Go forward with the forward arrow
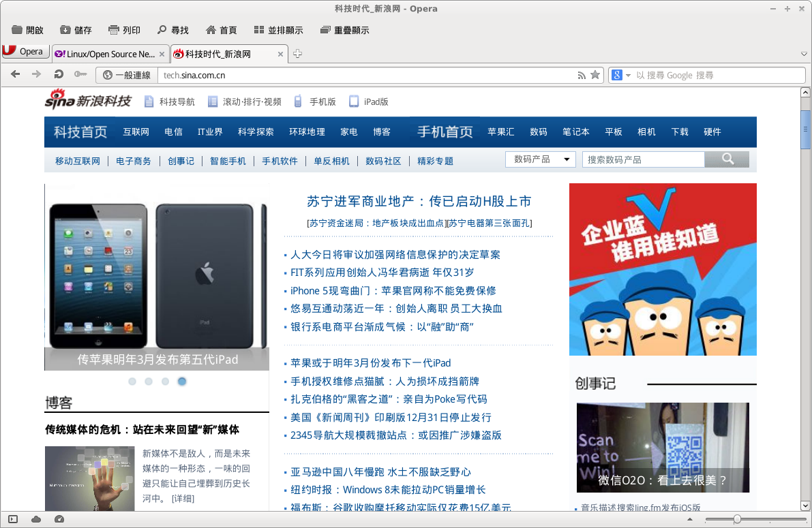This screenshot has width=812, height=528. click(36, 74)
